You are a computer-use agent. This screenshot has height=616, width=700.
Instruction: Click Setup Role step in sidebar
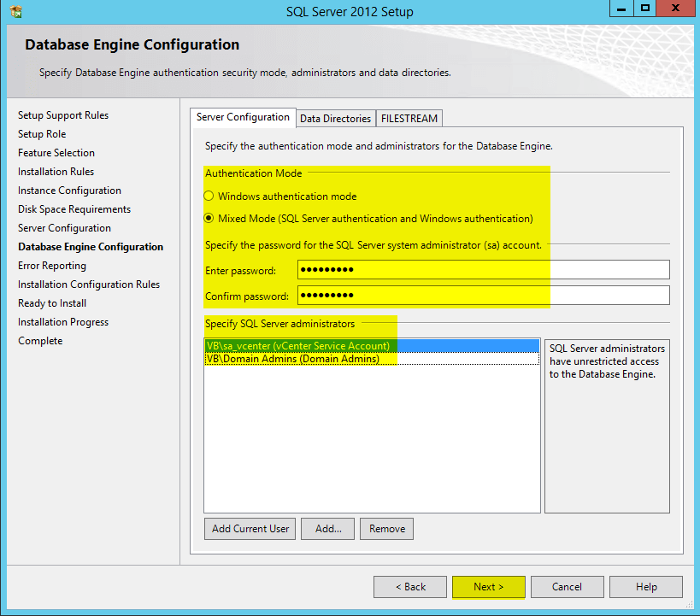pyautogui.click(x=42, y=134)
